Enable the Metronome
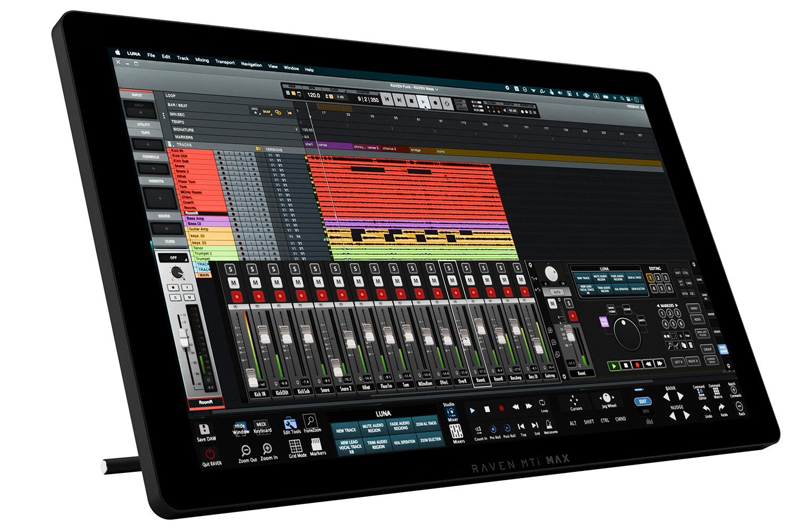The height and width of the screenshot is (532, 798). [549, 424]
